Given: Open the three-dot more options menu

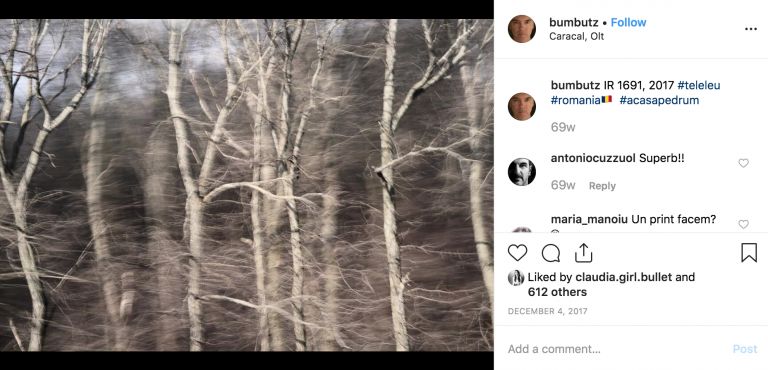Looking at the screenshot, I should (751, 29).
